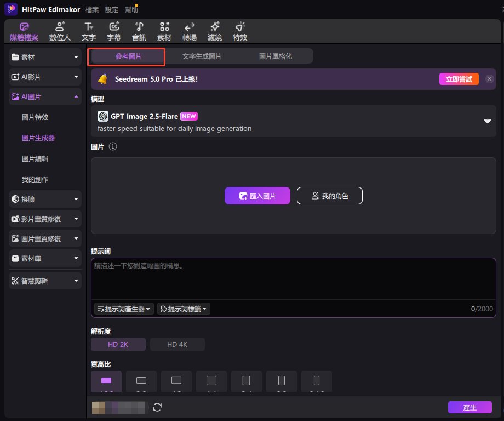Click the HitPaw Edimakor logo icon
Viewport: 504px width, 421px height.
point(11,9)
